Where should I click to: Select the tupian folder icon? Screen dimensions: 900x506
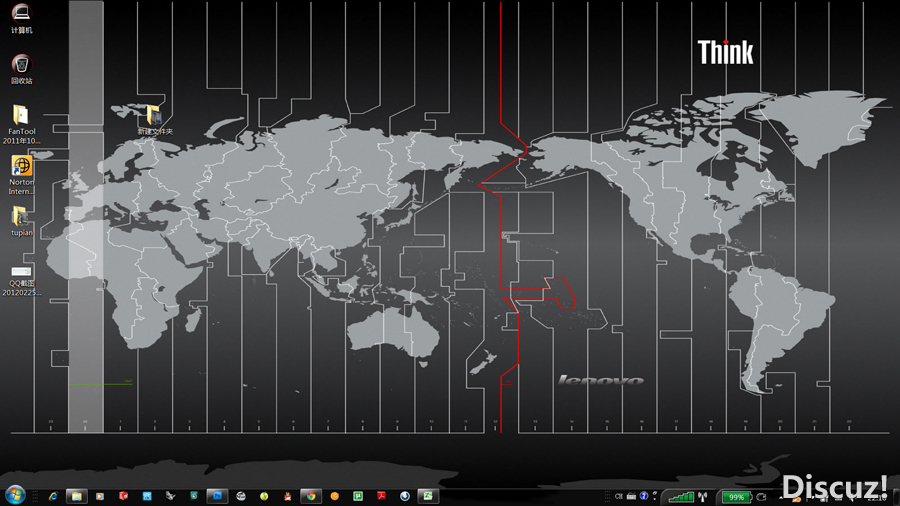[x=21, y=221]
